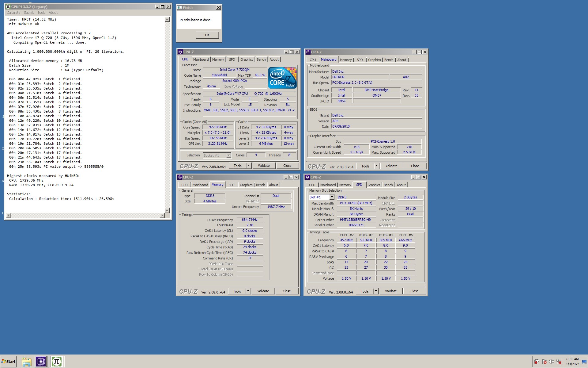The height and width of the screenshot is (368, 588).
Task: Open About tab in Mainboard window
Action: click(x=402, y=60)
